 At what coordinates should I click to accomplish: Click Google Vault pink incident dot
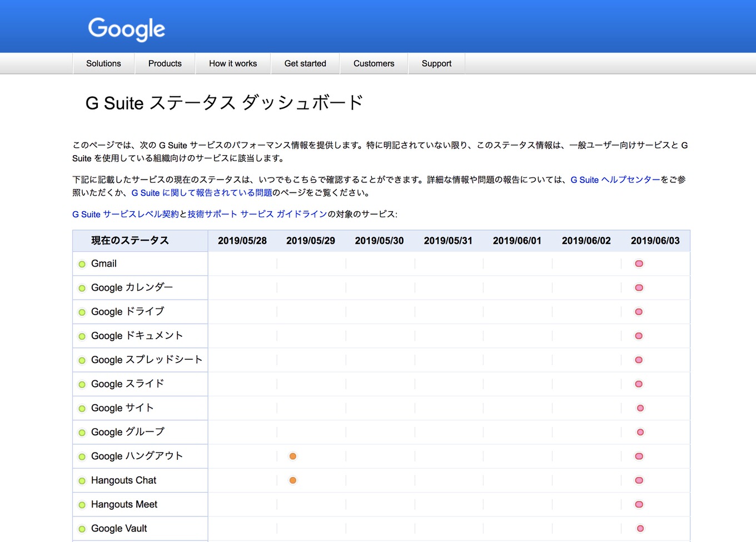(640, 529)
